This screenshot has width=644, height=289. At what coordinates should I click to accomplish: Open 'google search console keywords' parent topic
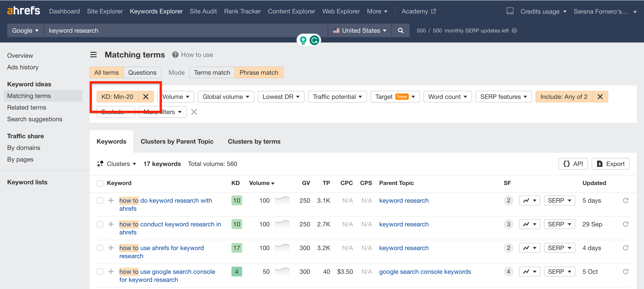pos(425,272)
